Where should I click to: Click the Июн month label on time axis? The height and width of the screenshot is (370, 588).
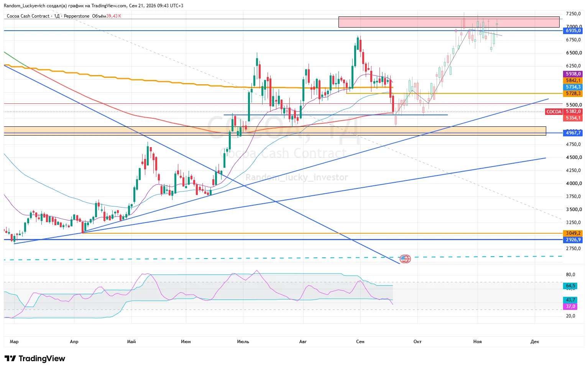coord(186,342)
